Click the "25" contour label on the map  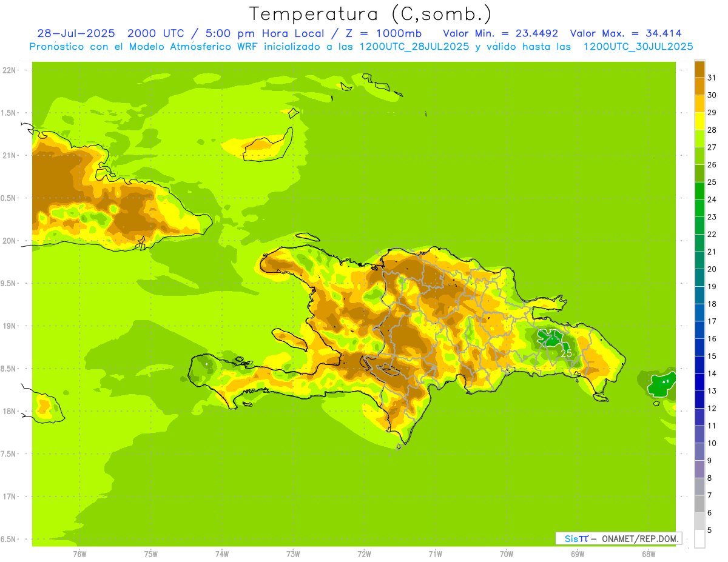click(566, 353)
